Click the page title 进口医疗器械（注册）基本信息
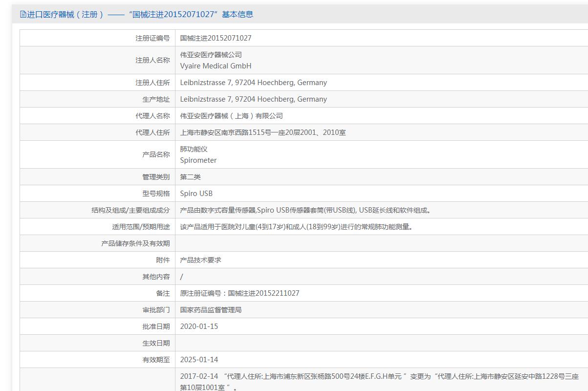Viewport: 588px width, 391px height. pyautogui.click(x=140, y=14)
